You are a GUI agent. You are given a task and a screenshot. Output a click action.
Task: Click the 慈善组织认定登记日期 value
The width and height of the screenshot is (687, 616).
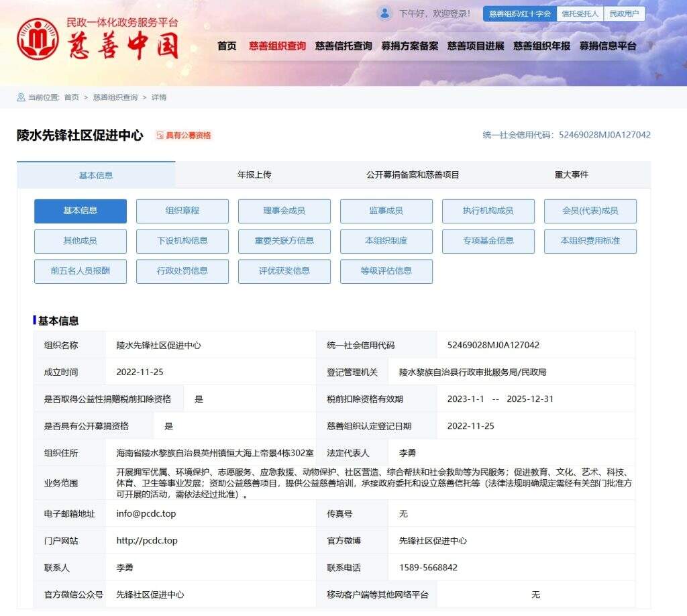coord(470,426)
